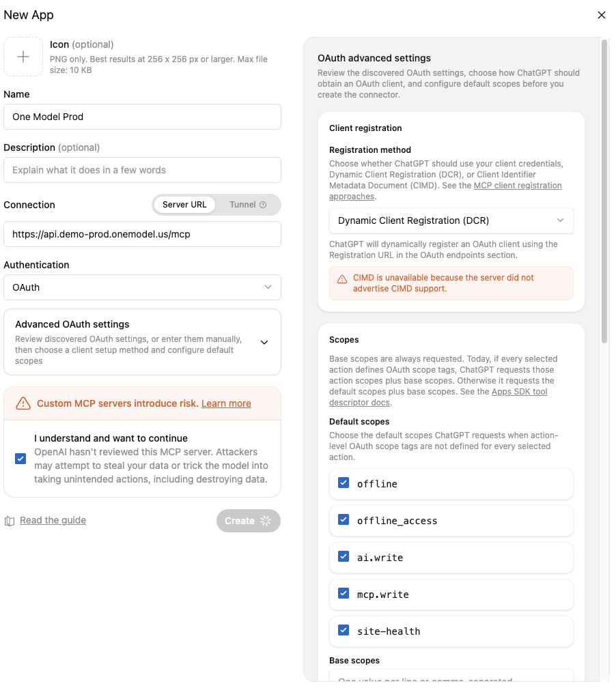616x688 pixels.
Task: Click the OAuth settings panel vertical scrollbar
Action: pyautogui.click(x=604, y=191)
